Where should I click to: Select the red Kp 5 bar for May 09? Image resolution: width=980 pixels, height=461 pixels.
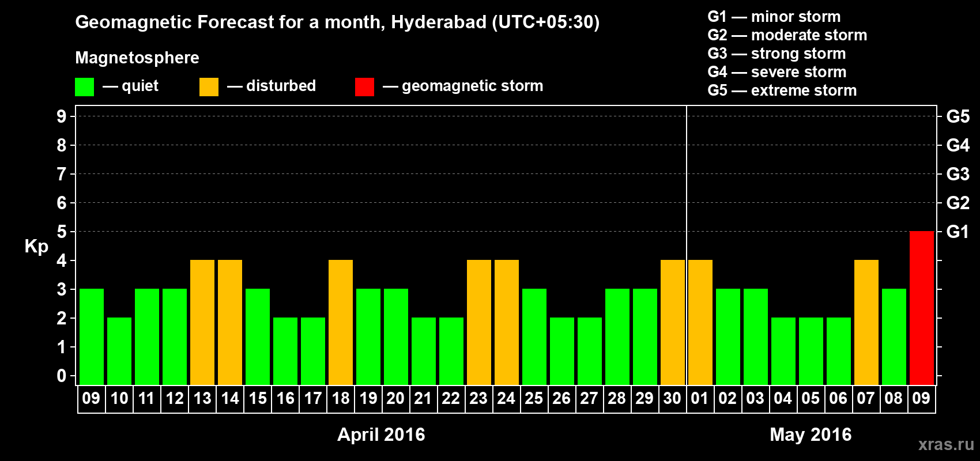[921, 308]
